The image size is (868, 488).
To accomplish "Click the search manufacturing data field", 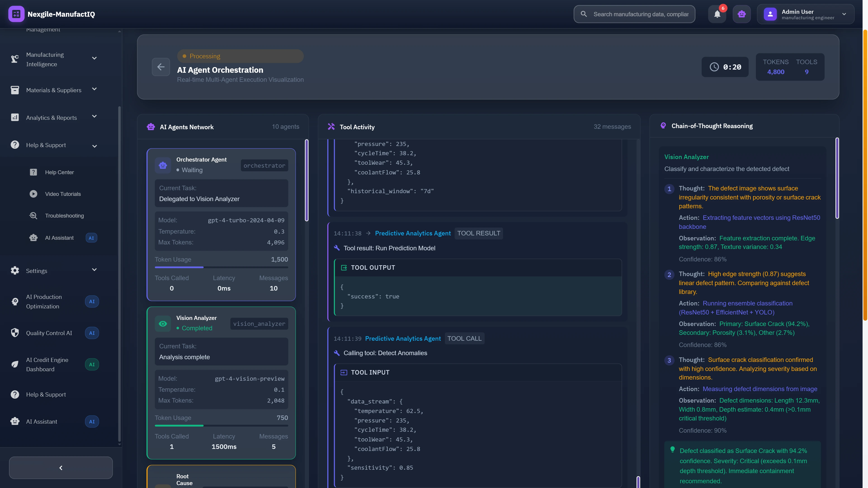I will point(633,14).
